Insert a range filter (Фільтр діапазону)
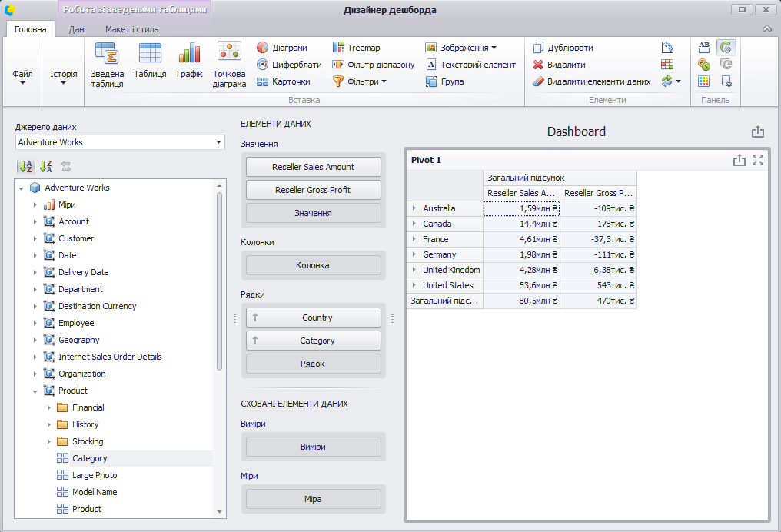The image size is (781, 532). pos(373,65)
